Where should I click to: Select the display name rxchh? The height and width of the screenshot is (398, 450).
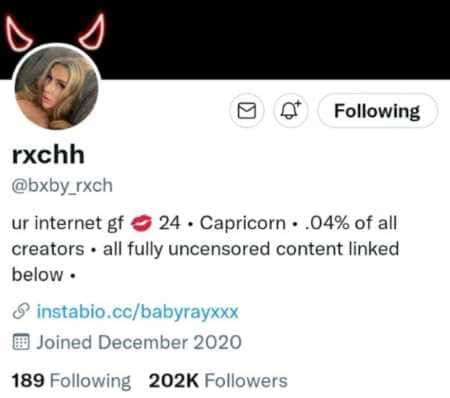[x=48, y=155]
